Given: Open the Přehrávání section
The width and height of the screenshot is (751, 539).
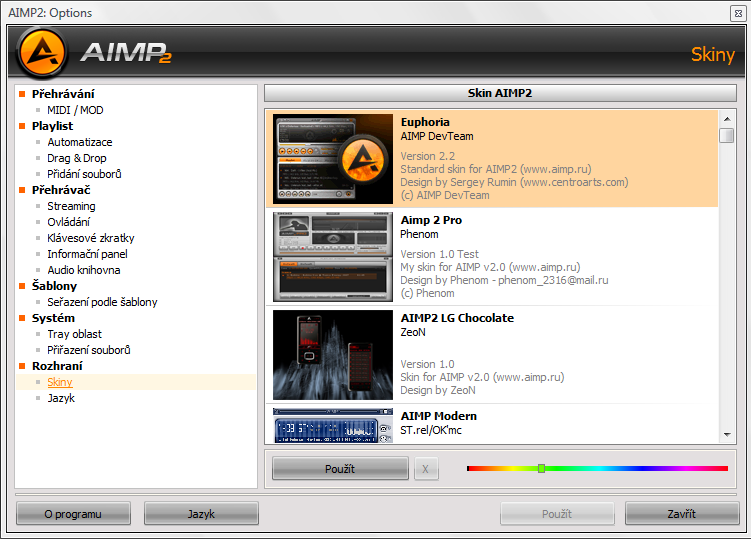Looking at the screenshot, I should tap(63, 94).
